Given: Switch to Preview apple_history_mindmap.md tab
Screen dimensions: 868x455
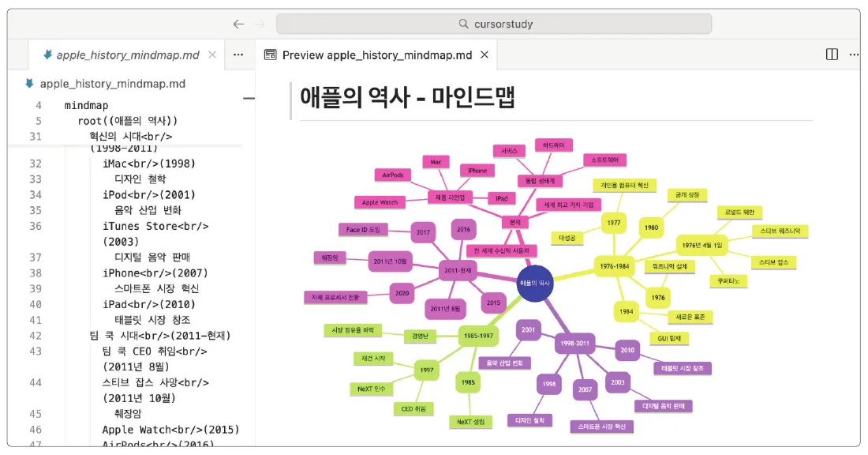Looking at the screenshot, I should pos(376,55).
